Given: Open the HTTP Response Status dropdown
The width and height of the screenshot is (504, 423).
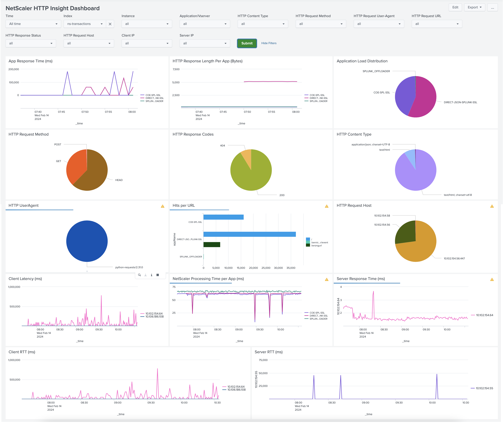Looking at the screenshot, I should pos(31,43).
